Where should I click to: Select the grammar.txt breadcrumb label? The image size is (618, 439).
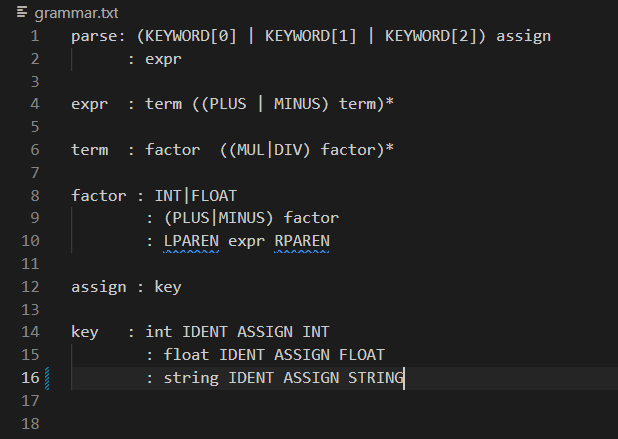[x=76, y=13]
